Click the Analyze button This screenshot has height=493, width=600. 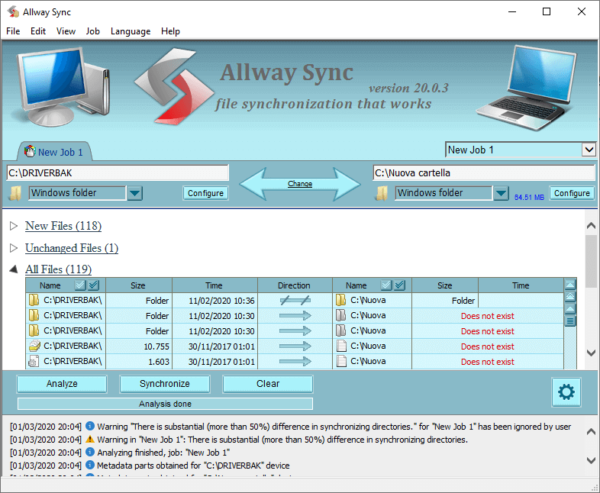[x=62, y=384]
